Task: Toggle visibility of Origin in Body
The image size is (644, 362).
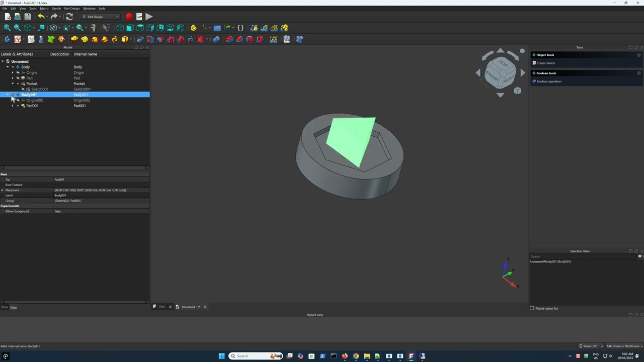Action: [x=18, y=72]
